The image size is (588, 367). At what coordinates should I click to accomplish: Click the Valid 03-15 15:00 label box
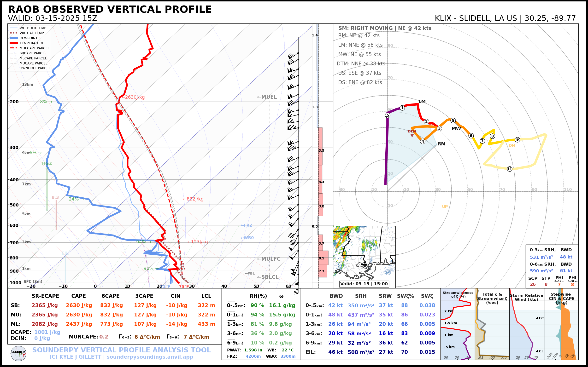(364, 284)
